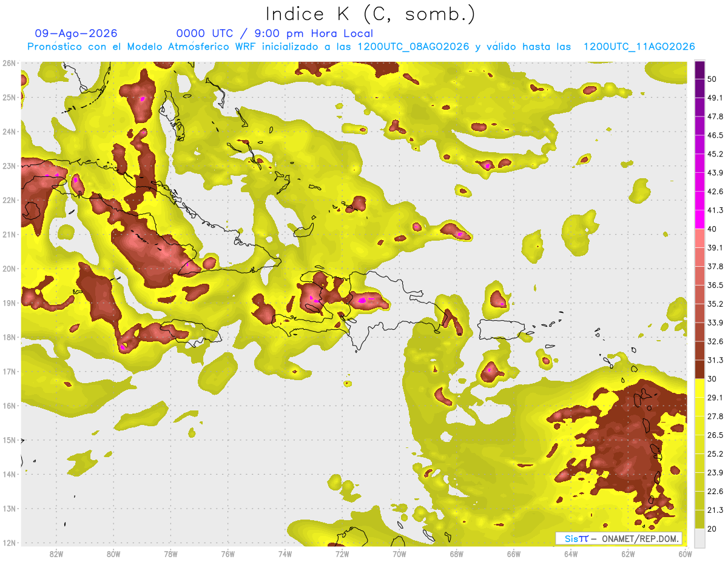The width and height of the screenshot is (728, 562).
Task: Click the 15N latitude label
Action: [9, 440]
